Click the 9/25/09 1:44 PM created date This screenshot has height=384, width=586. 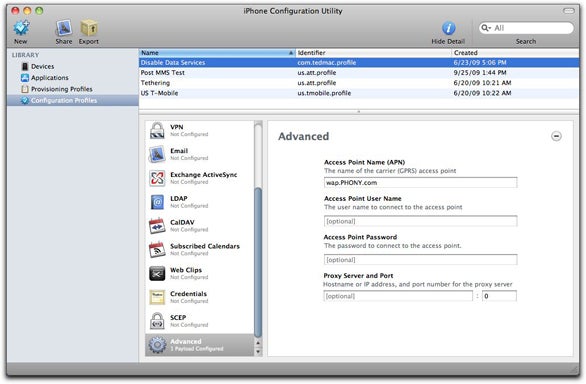(480, 73)
